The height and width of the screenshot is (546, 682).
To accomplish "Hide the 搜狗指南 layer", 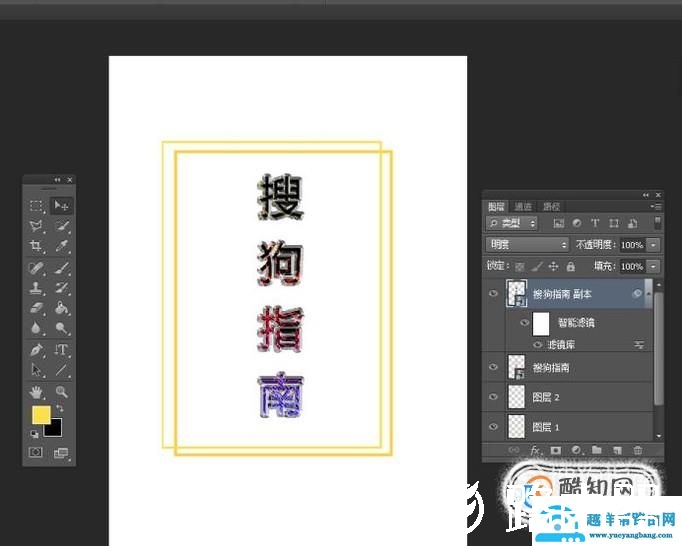I will [493, 367].
